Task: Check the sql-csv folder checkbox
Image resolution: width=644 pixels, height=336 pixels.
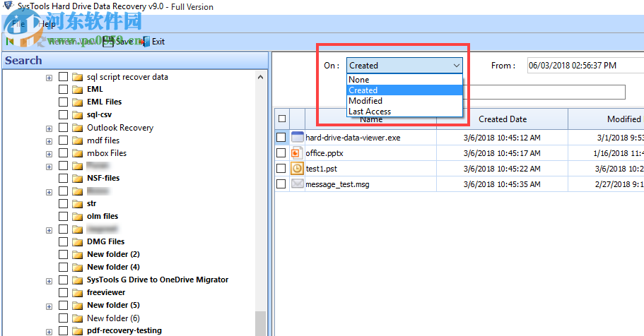Action: pos(63,114)
